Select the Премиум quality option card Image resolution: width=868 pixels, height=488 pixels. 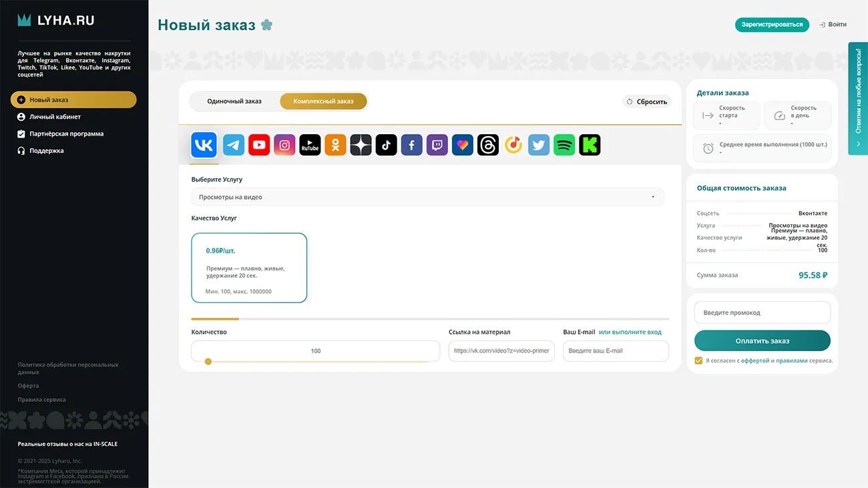point(249,267)
